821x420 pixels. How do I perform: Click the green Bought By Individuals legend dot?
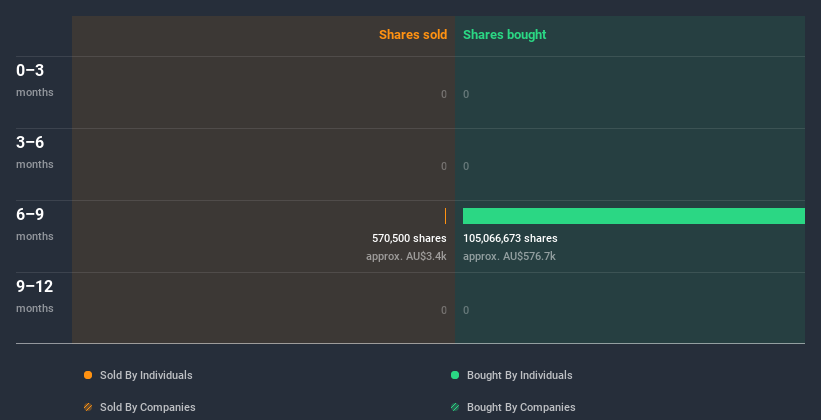455,375
